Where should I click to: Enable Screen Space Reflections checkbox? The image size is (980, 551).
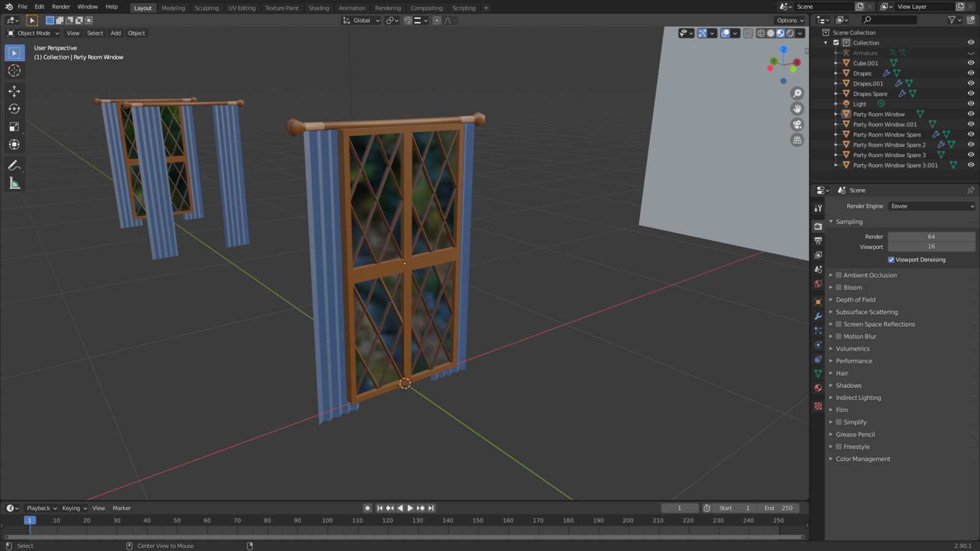839,324
